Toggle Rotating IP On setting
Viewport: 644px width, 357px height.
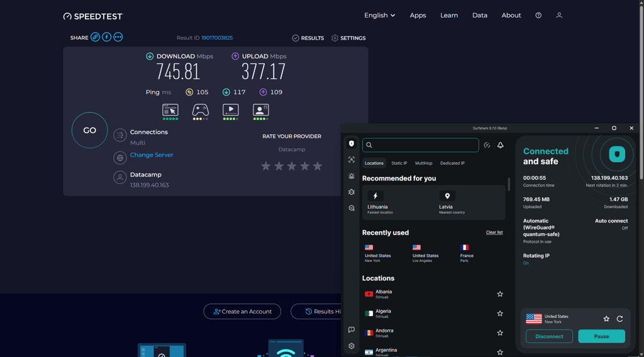(536, 259)
